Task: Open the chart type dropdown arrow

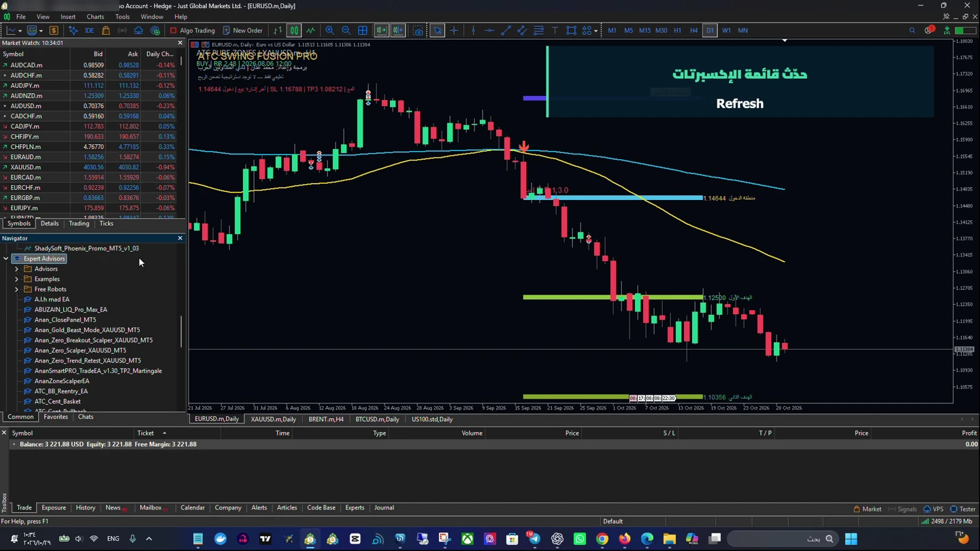Action: point(20,31)
